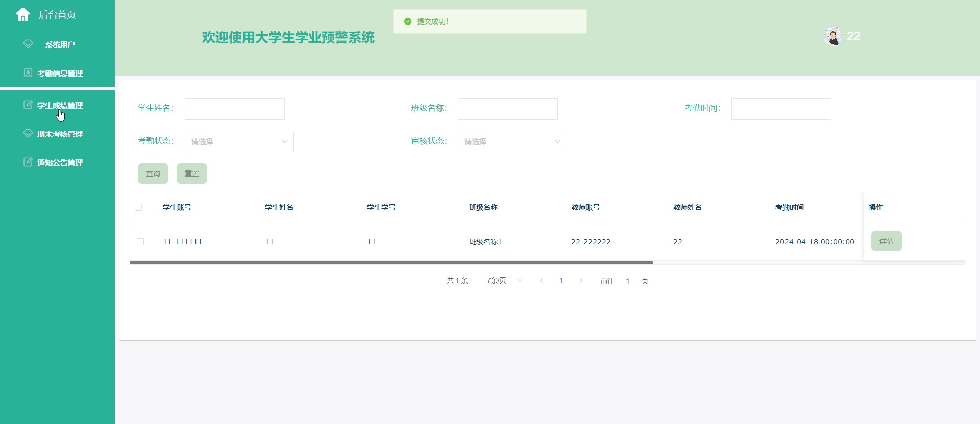Click the edit icon beside 通知公告管理
The image size is (980, 424).
click(x=28, y=162)
